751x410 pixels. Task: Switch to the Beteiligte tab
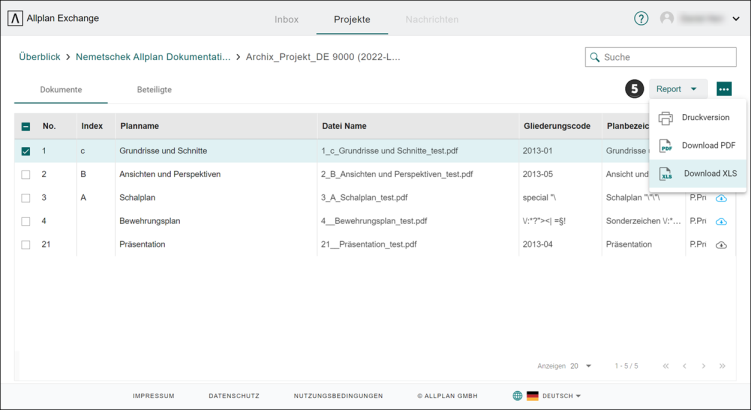coord(154,90)
